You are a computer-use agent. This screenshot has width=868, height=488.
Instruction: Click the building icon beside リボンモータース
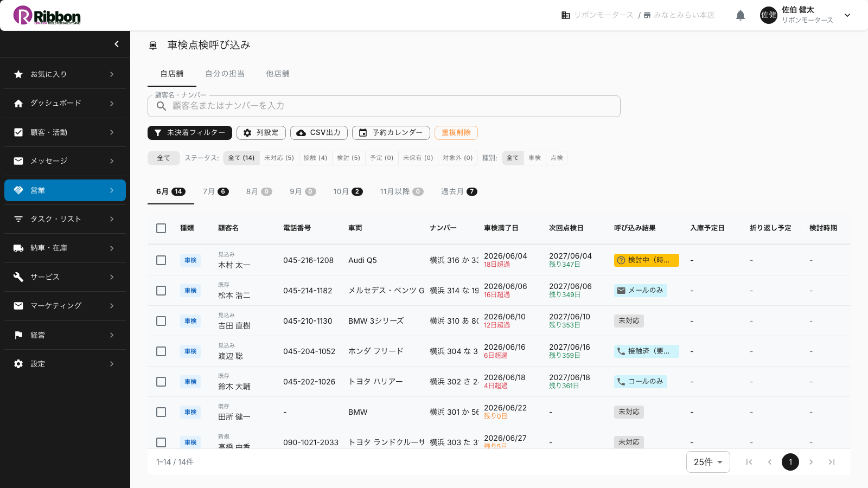click(566, 15)
